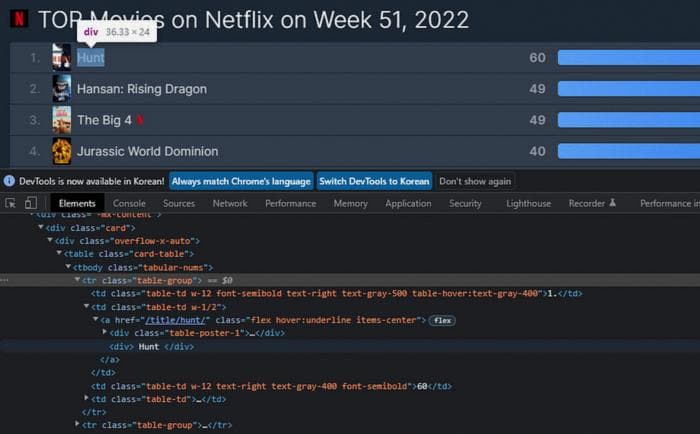Screen dimensions: 700x434
Task: Switch to the Recorder tab
Action: coord(592,204)
